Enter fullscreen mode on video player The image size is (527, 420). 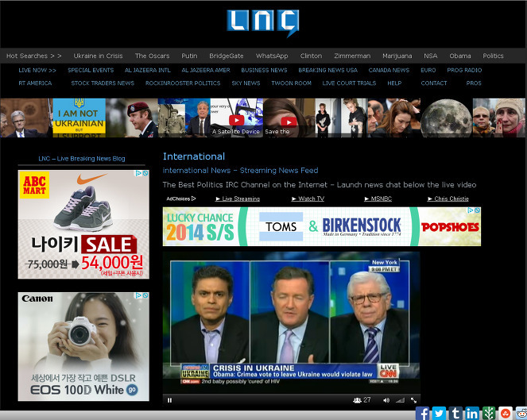[414, 400]
